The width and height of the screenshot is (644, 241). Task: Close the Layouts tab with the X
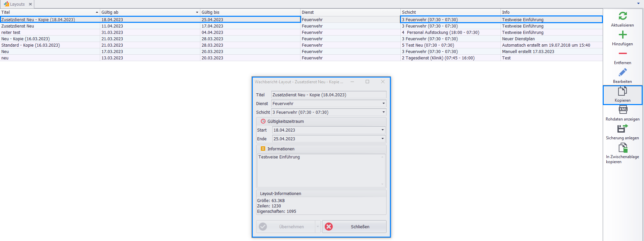(x=30, y=4)
